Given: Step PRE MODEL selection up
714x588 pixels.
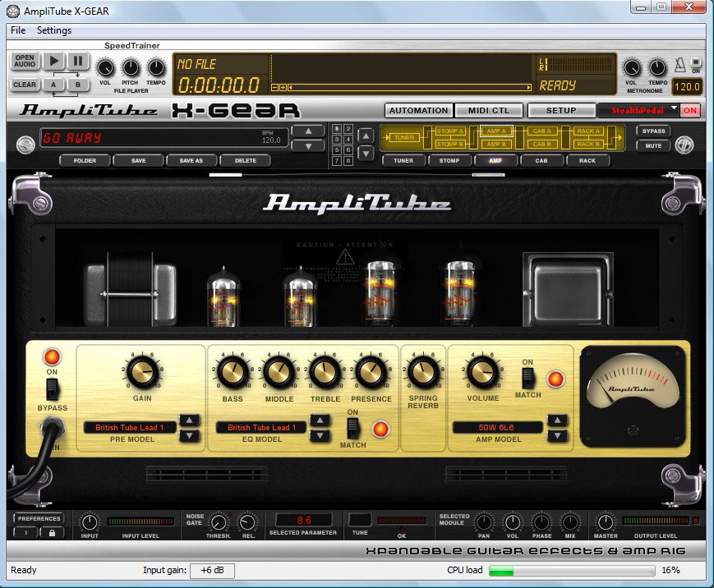Looking at the screenshot, I should pos(190,420).
